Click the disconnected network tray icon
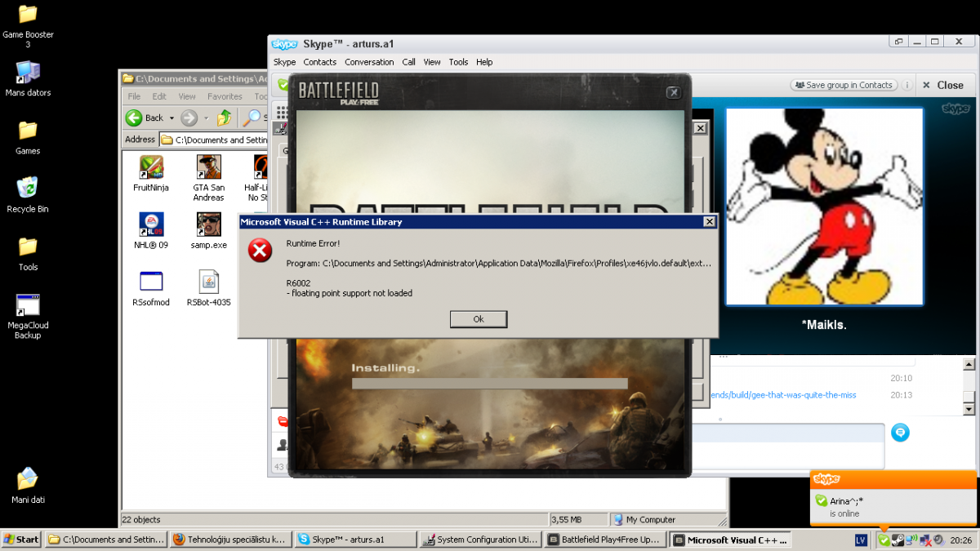Image resolution: width=980 pixels, height=551 pixels. pos(924,540)
